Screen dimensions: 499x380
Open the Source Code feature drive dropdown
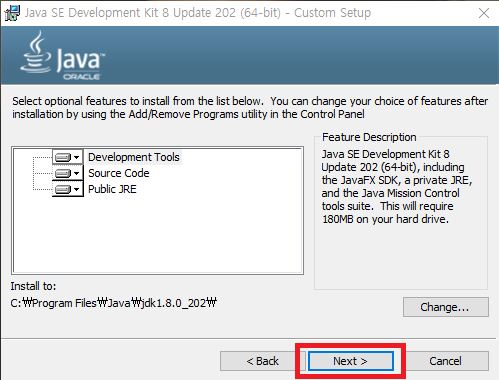click(68, 173)
